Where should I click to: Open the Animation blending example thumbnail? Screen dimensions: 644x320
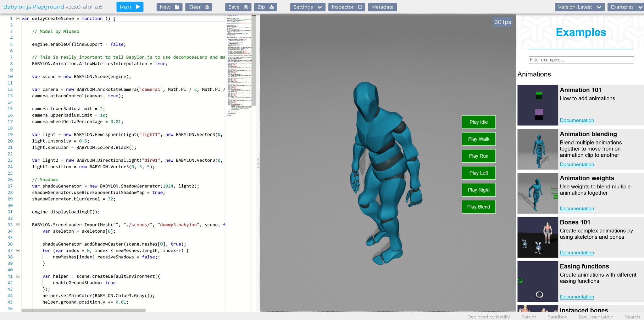pos(538,149)
